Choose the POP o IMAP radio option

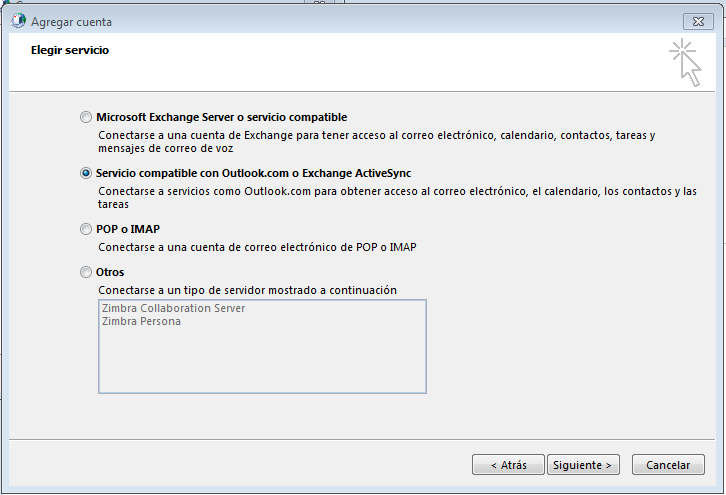click(86, 229)
